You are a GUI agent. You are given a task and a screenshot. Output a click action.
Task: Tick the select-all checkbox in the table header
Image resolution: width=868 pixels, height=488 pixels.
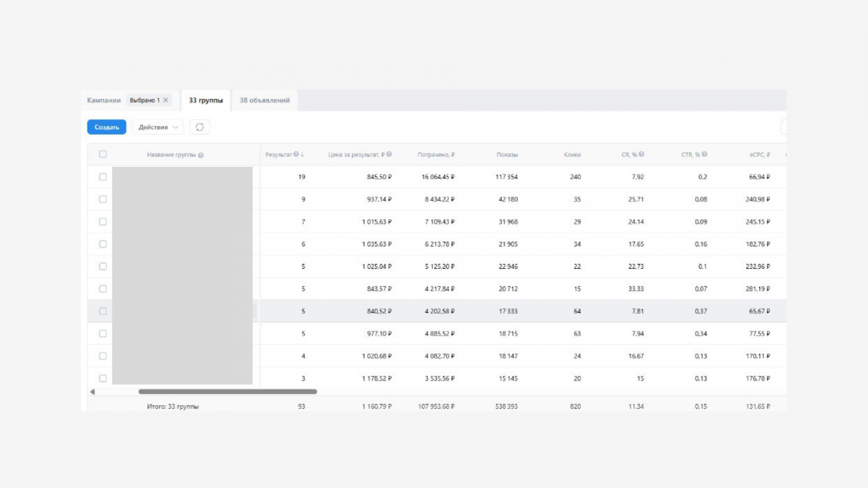(103, 155)
